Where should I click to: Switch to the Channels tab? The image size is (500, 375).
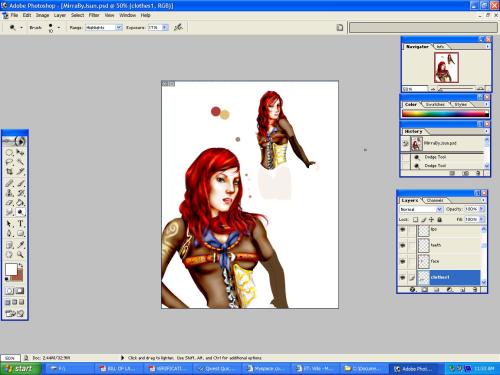pos(435,200)
